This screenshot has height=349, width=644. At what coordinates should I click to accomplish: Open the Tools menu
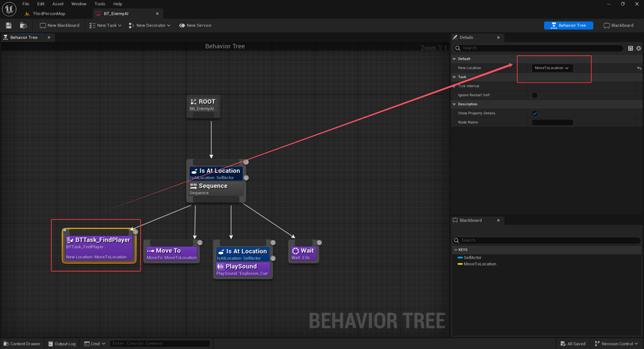coord(100,4)
